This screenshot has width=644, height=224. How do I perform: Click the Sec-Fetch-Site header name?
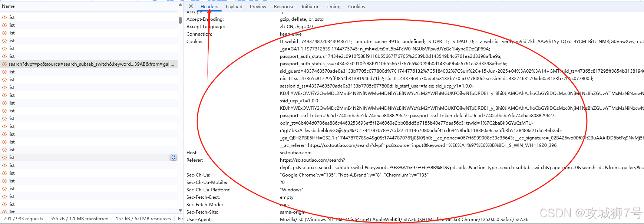(x=202, y=212)
